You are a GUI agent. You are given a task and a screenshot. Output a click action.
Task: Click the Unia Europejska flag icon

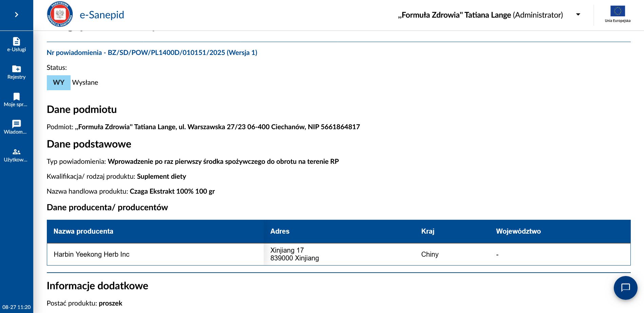[617, 12]
